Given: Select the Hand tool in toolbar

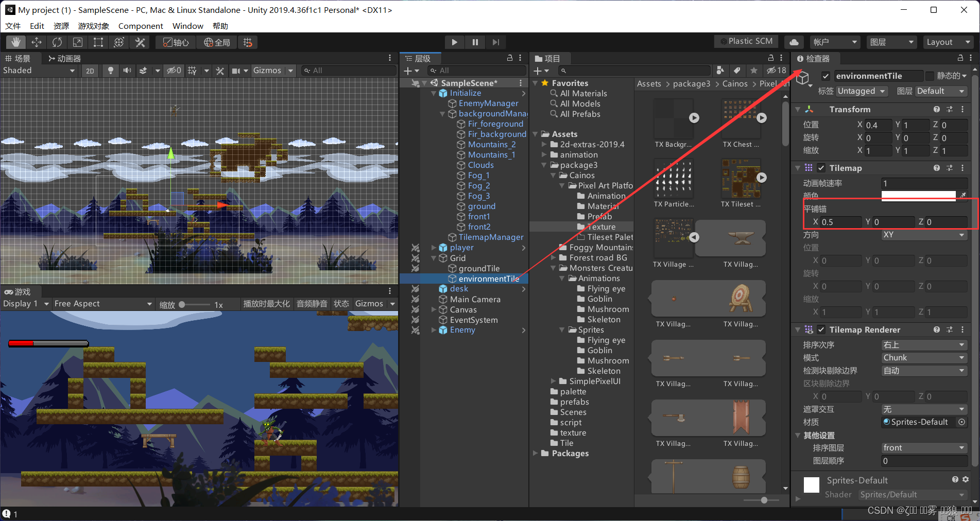Looking at the screenshot, I should click(x=16, y=42).
